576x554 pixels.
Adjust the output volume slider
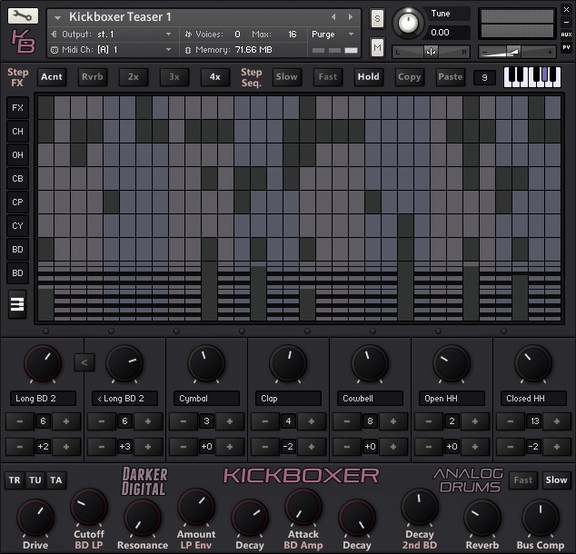pos(517,52)
